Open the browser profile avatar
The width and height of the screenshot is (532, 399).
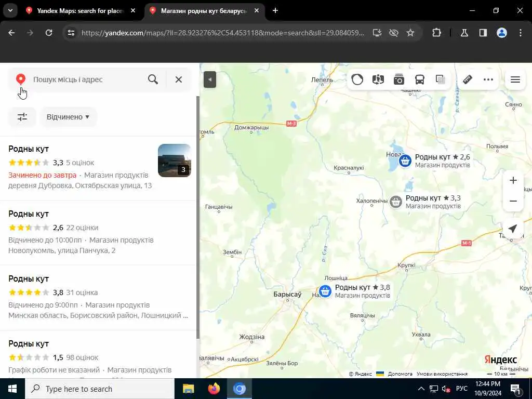502,33
